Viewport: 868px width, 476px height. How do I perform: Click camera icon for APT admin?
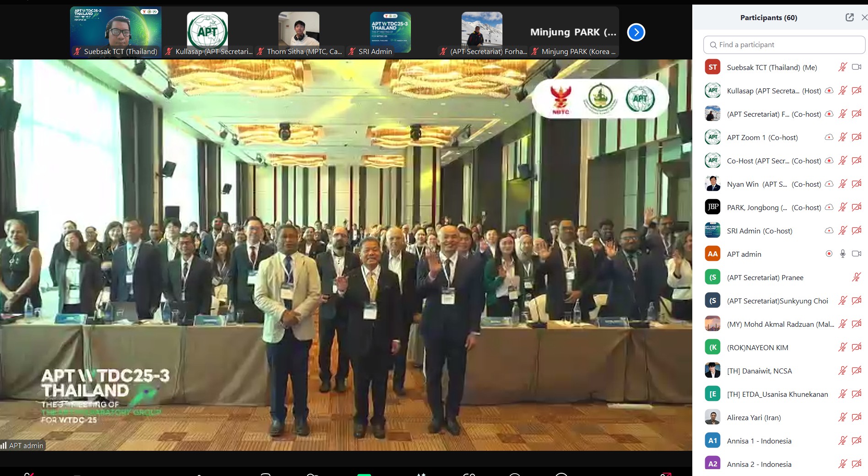click(857, 254)
